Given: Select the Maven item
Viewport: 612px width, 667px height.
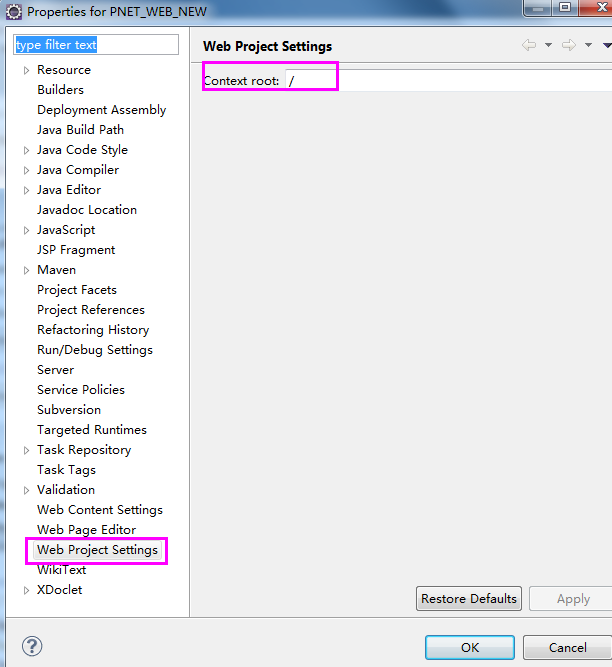Looking at the screenshot, I should [x=57, y=270].
